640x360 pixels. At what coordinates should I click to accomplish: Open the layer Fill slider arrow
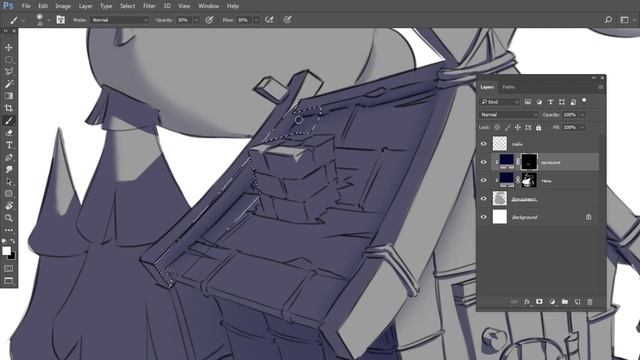582,127
